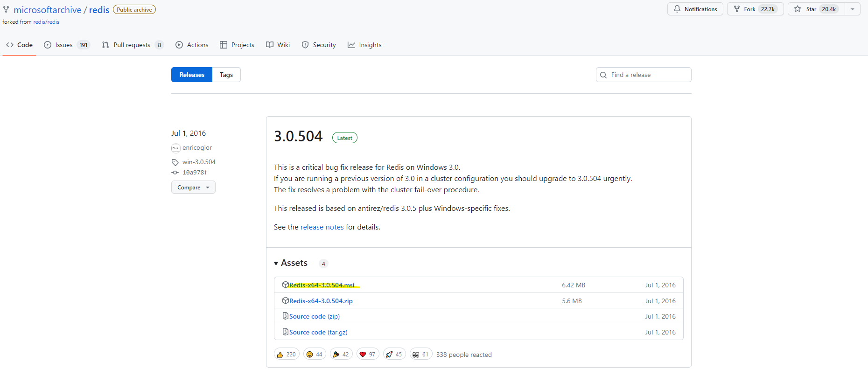This screenshot has height=376, width=868.
Task: Star the repository
Action: pos(816,9)
